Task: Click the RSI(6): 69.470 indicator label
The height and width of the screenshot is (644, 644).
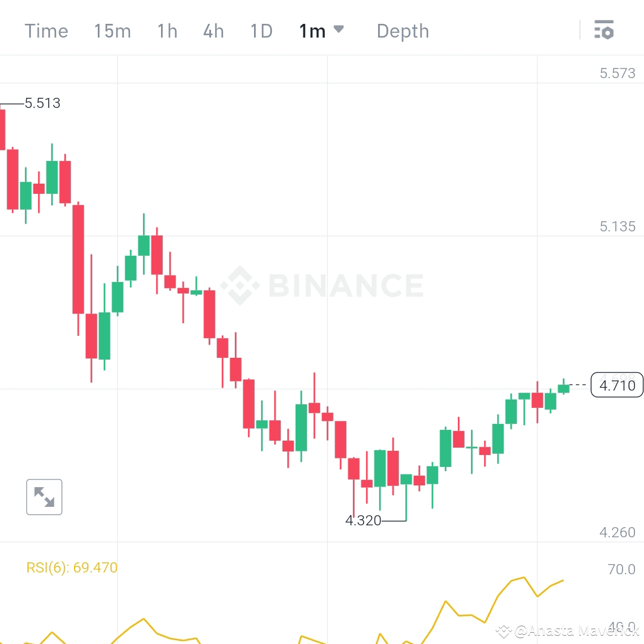Action: tap(72, 568)
